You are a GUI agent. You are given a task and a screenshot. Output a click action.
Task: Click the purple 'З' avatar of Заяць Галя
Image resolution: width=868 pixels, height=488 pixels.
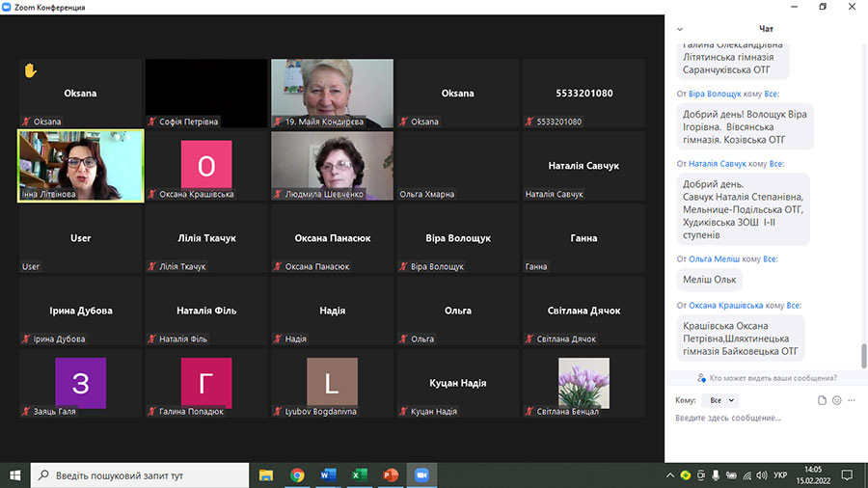80,382
